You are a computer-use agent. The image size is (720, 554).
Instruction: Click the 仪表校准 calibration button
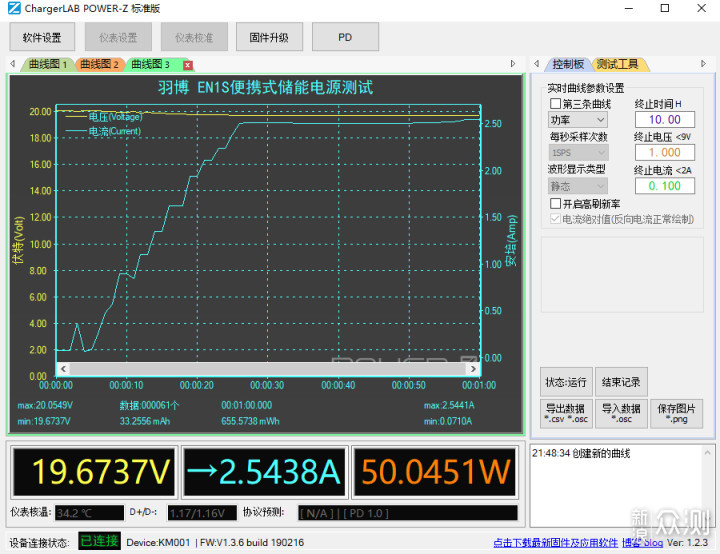194,37
